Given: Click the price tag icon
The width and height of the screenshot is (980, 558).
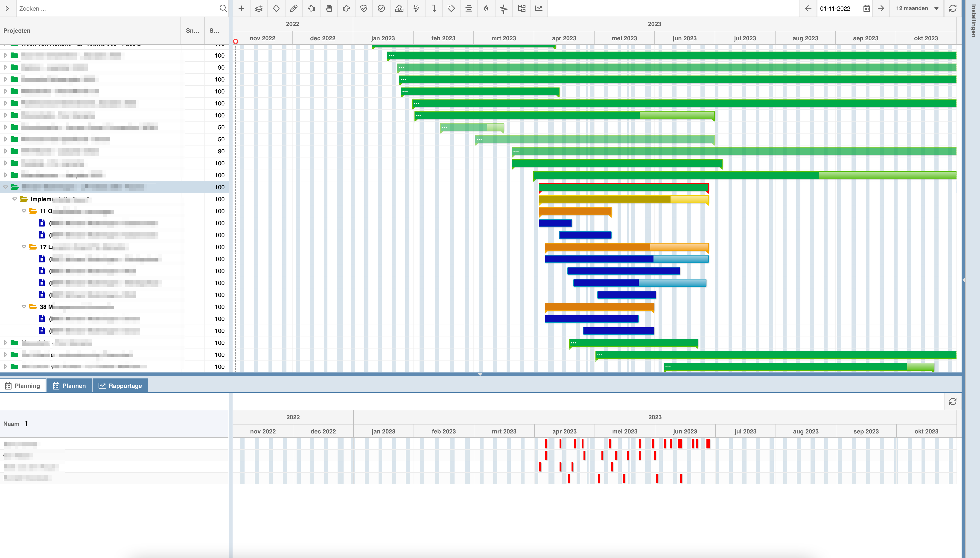Looking at the screenshot, I should 451,9.
